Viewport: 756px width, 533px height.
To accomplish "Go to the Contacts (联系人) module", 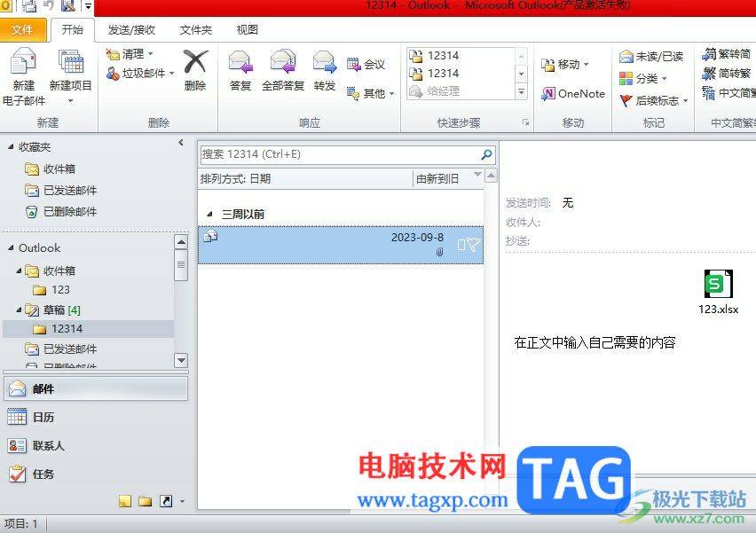I will click(96, 445).
